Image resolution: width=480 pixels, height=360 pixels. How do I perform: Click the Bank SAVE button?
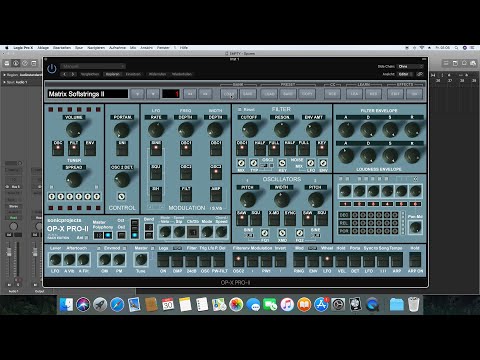click(x=248, y=94)
